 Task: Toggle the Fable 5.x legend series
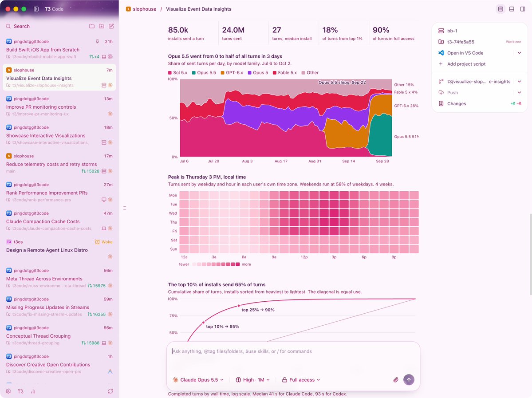[285, 73]
